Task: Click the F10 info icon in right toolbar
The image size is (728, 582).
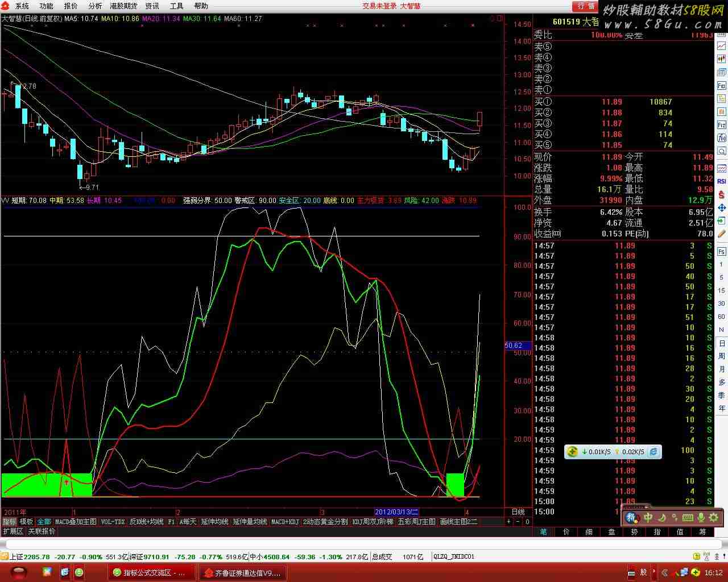Action: 721,85
